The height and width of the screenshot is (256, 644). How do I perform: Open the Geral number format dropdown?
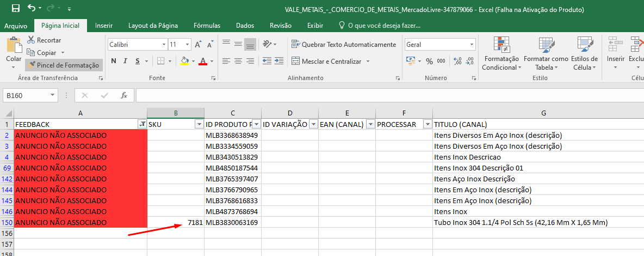[x=472, y=45]
